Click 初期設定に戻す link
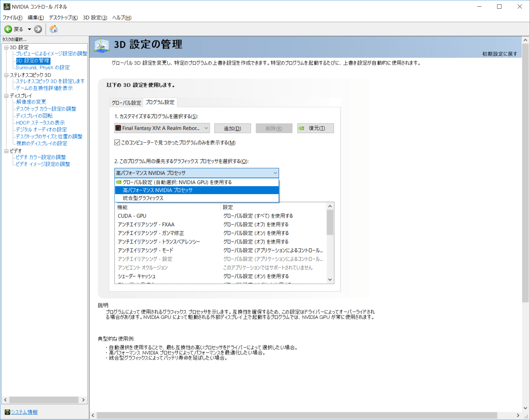This screenshot has width=530, height=420. [500, 54]
